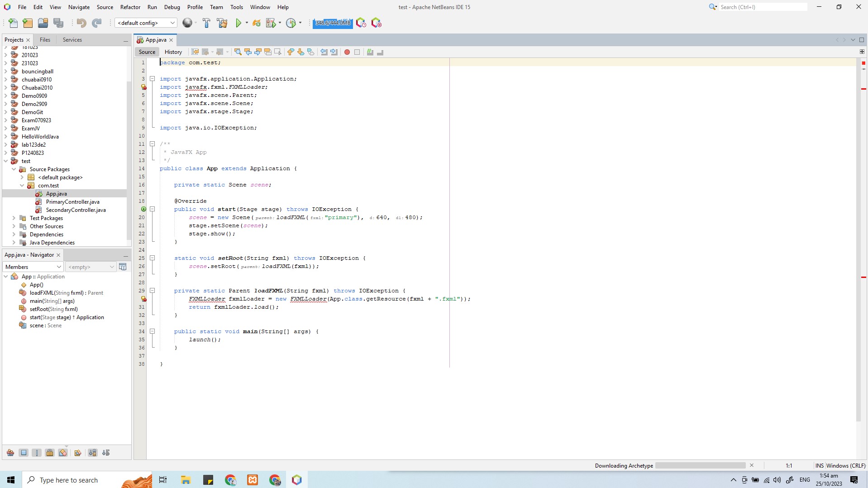Open the Members combo box in Navigator

[33, 267]
